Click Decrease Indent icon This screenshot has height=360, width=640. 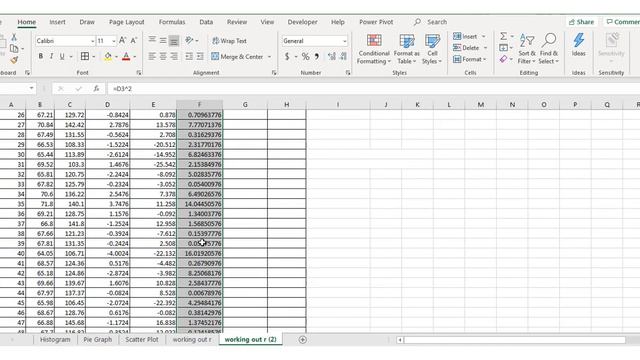coord(189,56)
